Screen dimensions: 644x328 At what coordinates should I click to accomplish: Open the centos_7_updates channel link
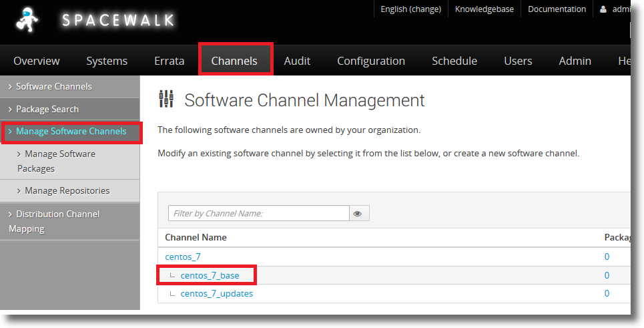coord(217,293)
